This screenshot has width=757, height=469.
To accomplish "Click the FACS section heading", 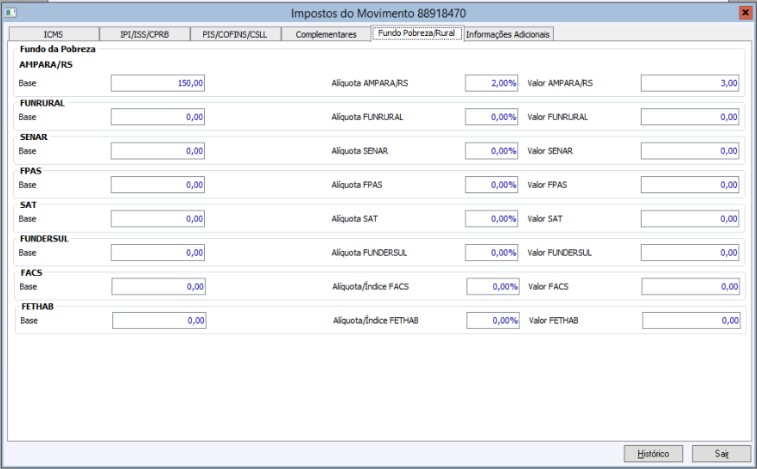I will 31,272.
